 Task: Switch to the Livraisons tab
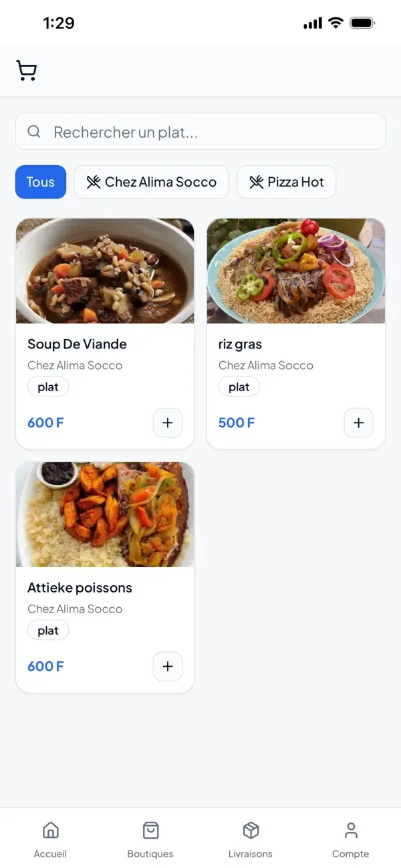point(251,839)
